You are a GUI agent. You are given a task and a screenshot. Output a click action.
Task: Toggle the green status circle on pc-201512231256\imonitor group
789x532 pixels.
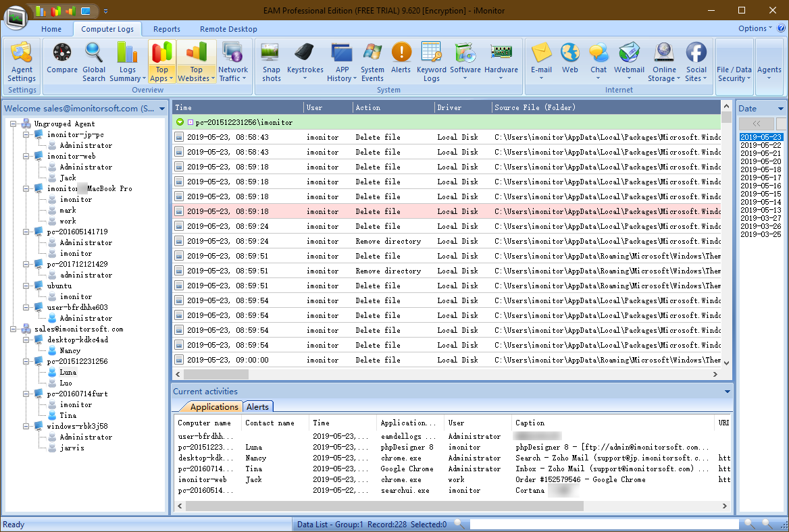(x=180, y=122)
